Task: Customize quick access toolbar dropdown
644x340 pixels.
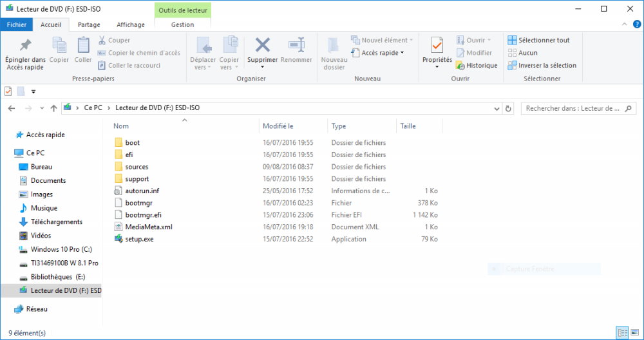Action: (x=33, y=91)
